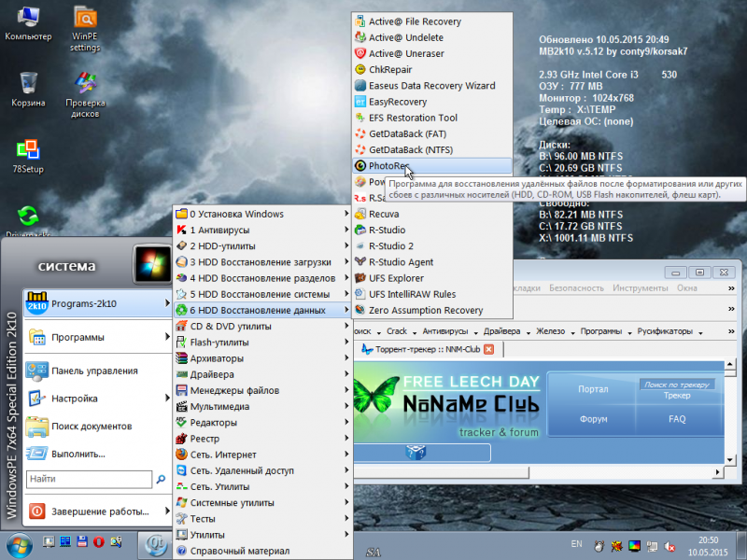Viewport: 747px width, 560px height.
Task: Click the EN language indicator in taskbar
Action: coord(576,544)
